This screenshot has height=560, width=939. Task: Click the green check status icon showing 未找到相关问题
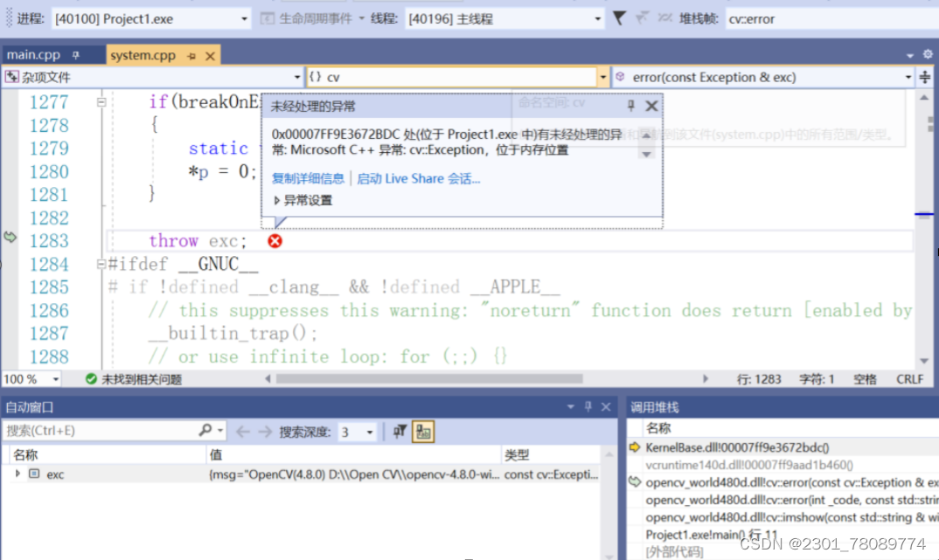tap(92, 379)
